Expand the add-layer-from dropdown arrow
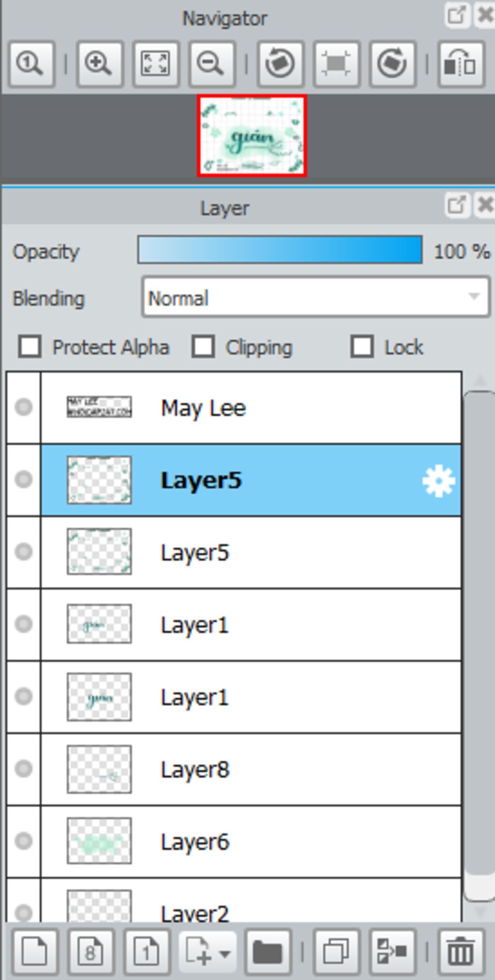 point(224,953)
